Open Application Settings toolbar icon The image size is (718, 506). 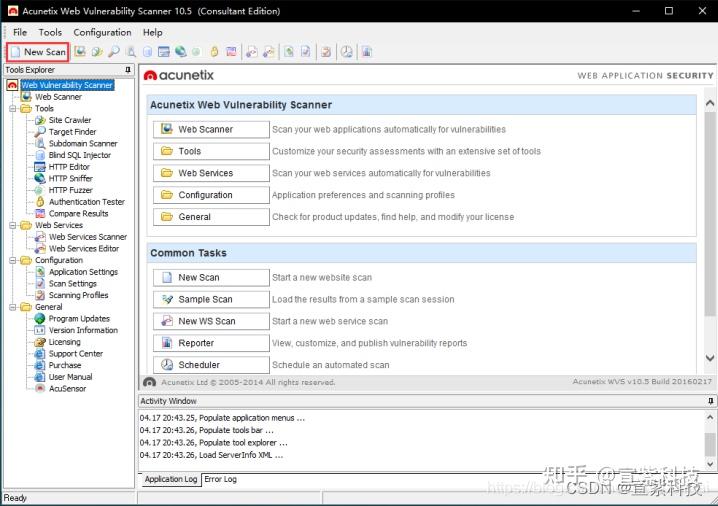[x=289, y=52]
